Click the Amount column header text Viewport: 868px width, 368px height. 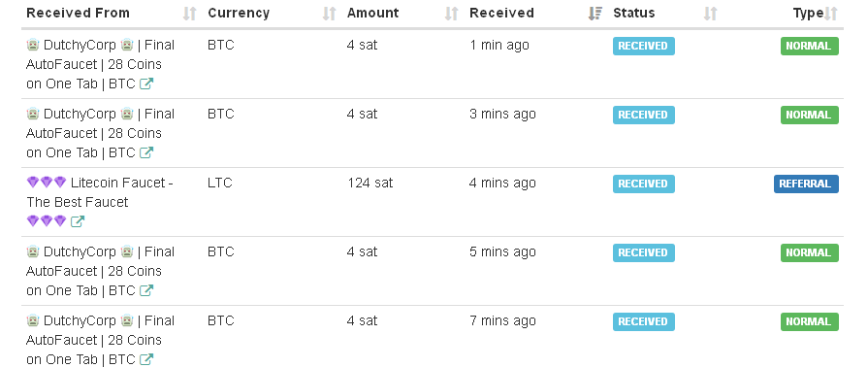pos(373,13)
